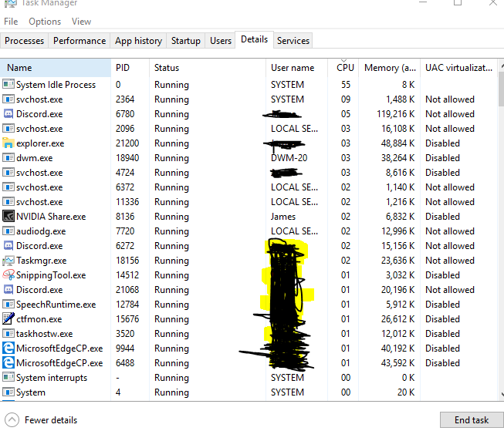504x431 pixels.
Task: Click the icon of System process PID 4
Action: click(8, 392)
